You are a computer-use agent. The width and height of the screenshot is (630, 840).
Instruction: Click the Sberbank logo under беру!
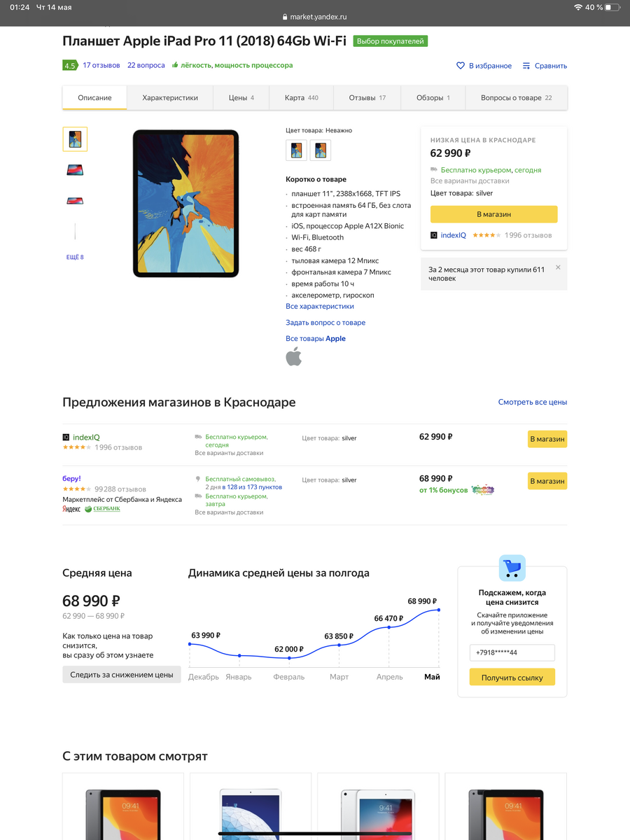[102, 509]
